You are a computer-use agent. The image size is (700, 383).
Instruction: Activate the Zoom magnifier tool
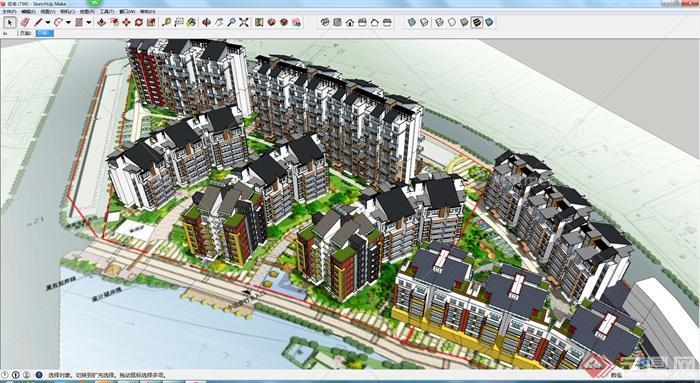231,22
